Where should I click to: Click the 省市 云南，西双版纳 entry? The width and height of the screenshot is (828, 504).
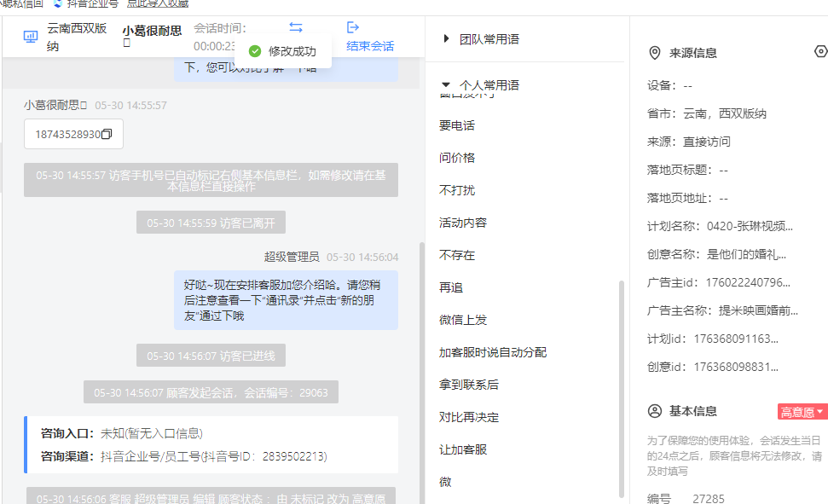pos(707,113)
